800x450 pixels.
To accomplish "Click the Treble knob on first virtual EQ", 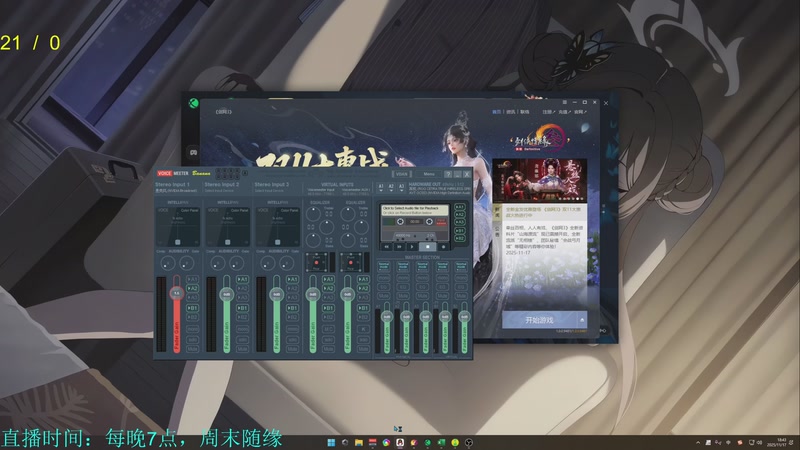I will (313, 213).
